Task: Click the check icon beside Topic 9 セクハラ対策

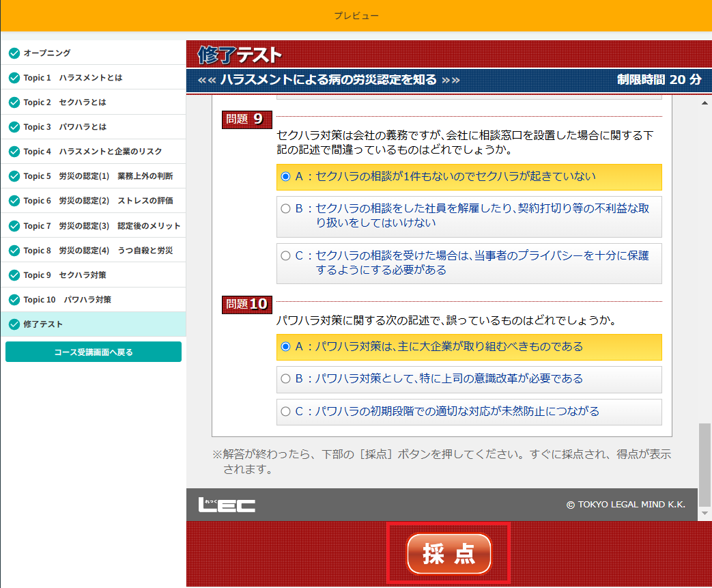Action: [x=14, y=275]
